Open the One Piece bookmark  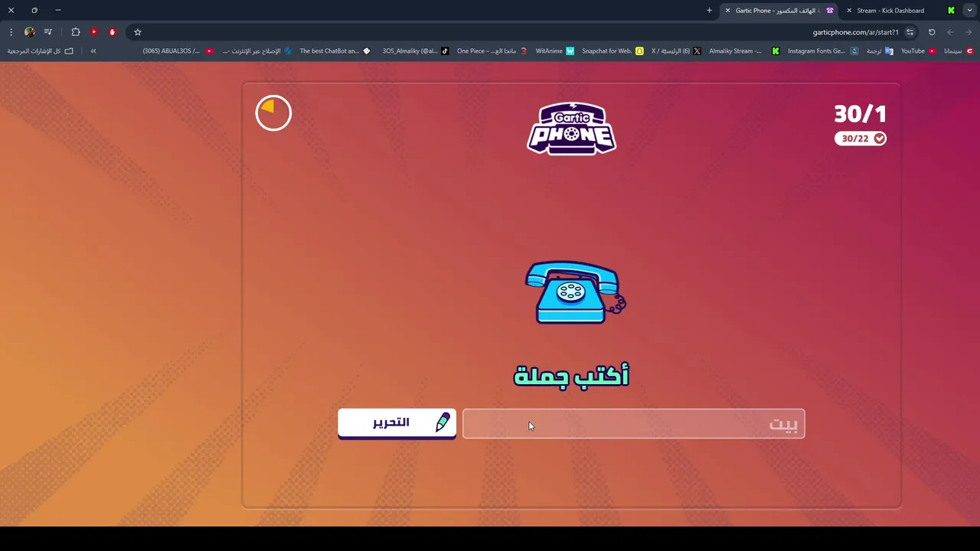[492, 51]
